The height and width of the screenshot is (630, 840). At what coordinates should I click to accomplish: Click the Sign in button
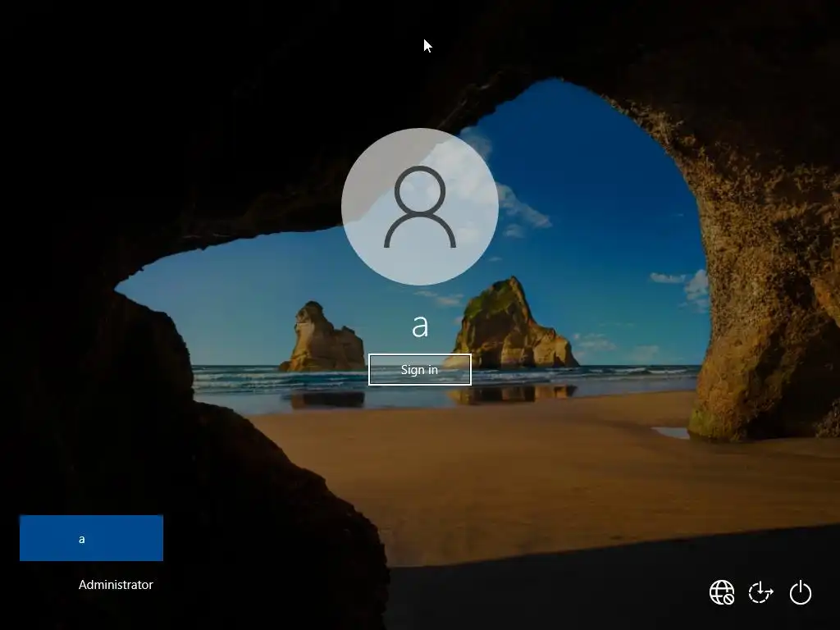click(419, 370)
